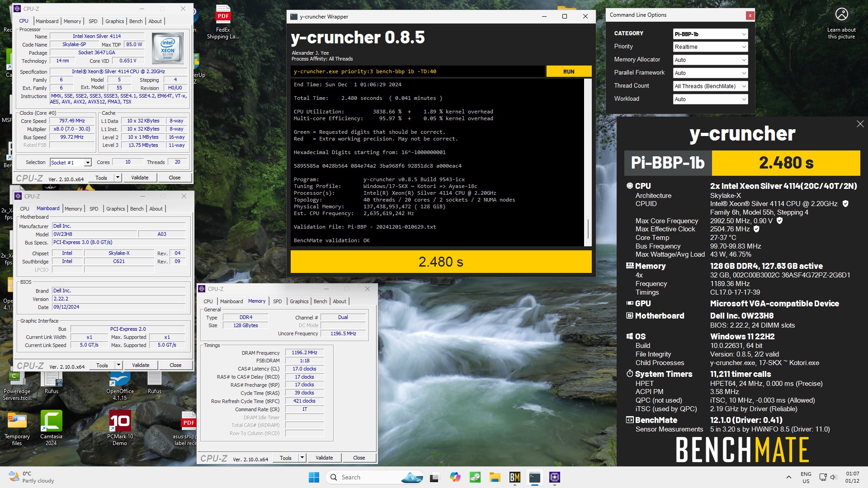
Task: Open Task View from the taskbar
Action: pyautogui.click(x=434, y=477)
